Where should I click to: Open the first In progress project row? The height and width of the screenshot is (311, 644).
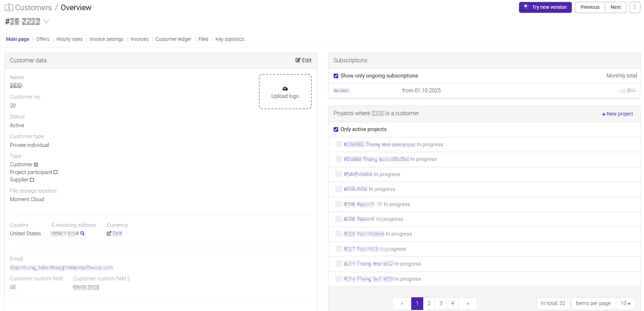484,144
